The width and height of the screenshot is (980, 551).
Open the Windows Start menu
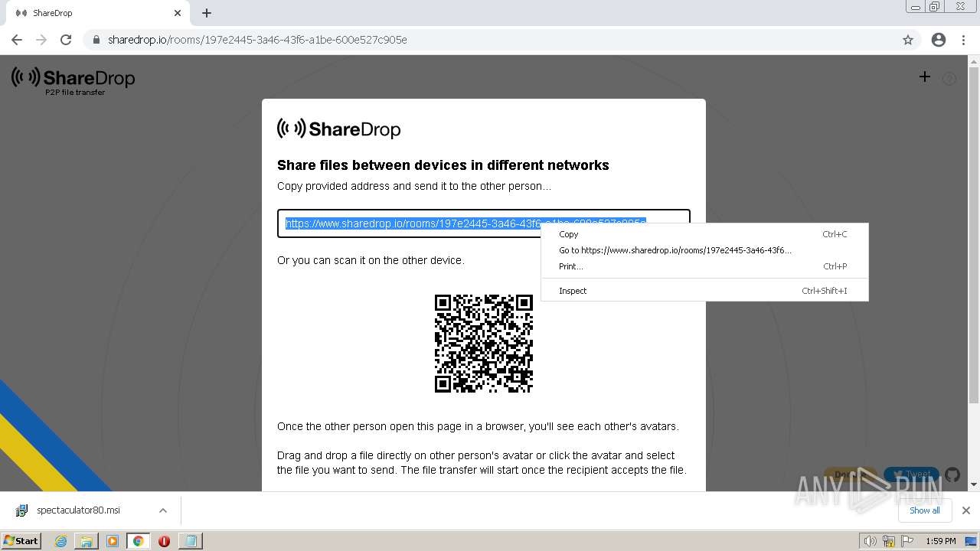21,540
